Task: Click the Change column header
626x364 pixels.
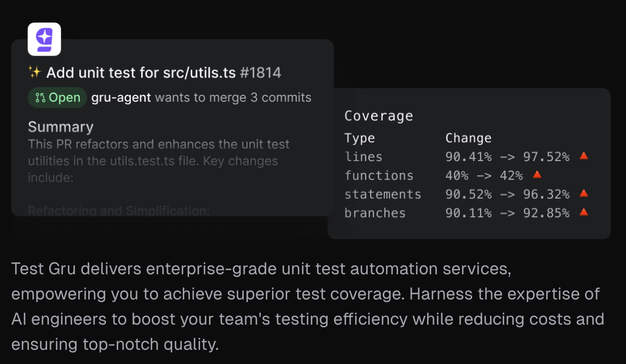Action: [468, 138]
